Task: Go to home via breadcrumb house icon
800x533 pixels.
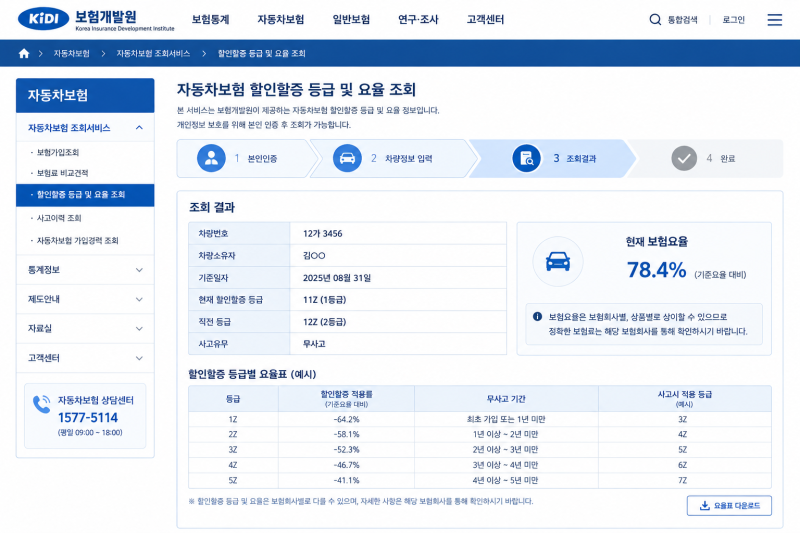Action: point(24,54)
